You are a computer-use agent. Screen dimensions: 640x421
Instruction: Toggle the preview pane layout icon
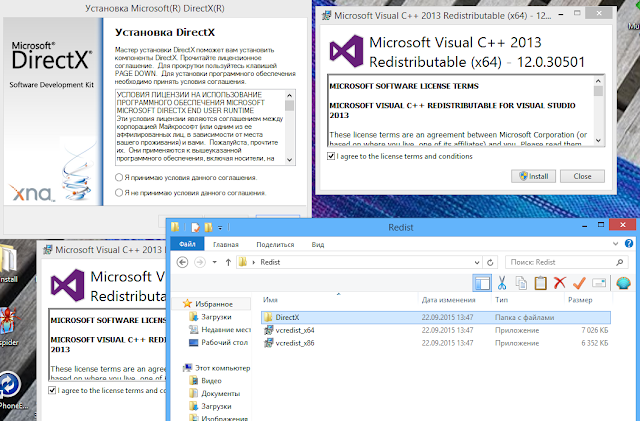point(482,283)
